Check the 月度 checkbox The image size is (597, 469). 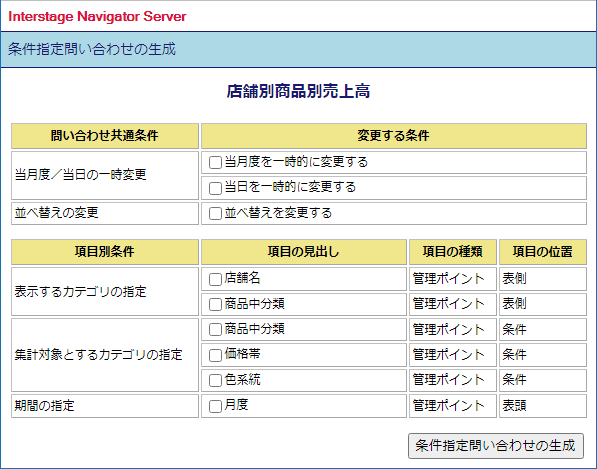pos(215,406)
